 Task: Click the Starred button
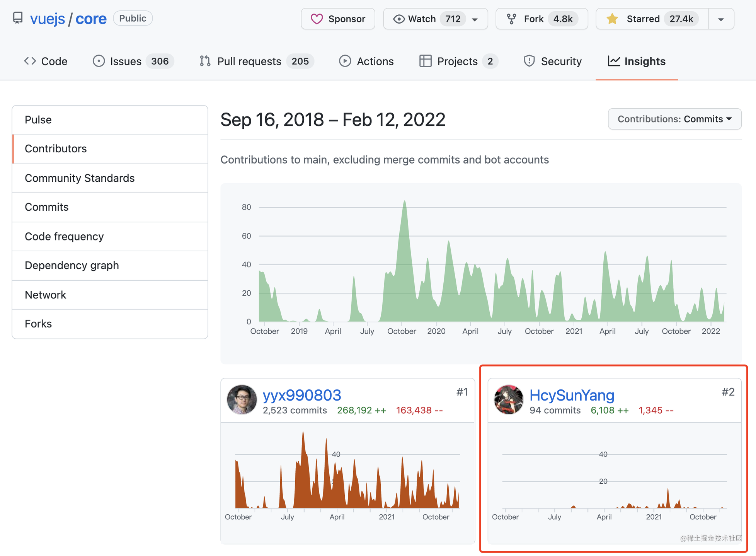tap(652, 19)
